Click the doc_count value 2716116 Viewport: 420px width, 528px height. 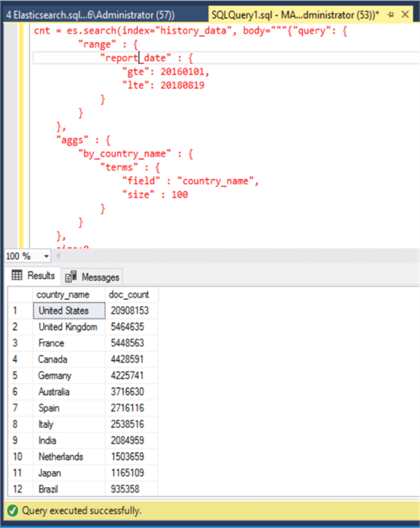coord(131,408)
